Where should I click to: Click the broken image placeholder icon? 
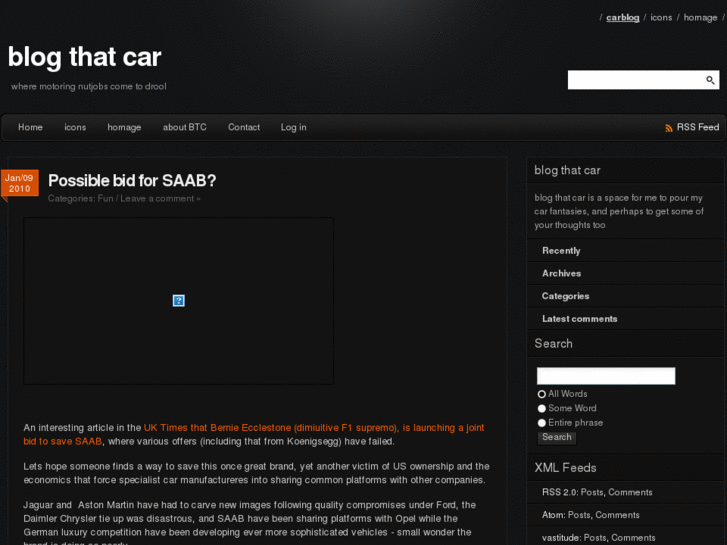tap(179, 301)
